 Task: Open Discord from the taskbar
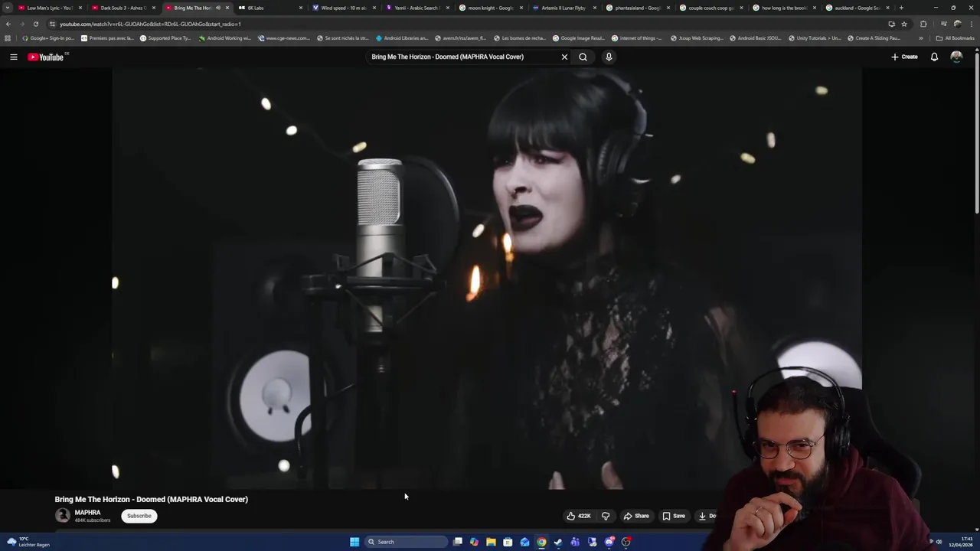point(609,542)
